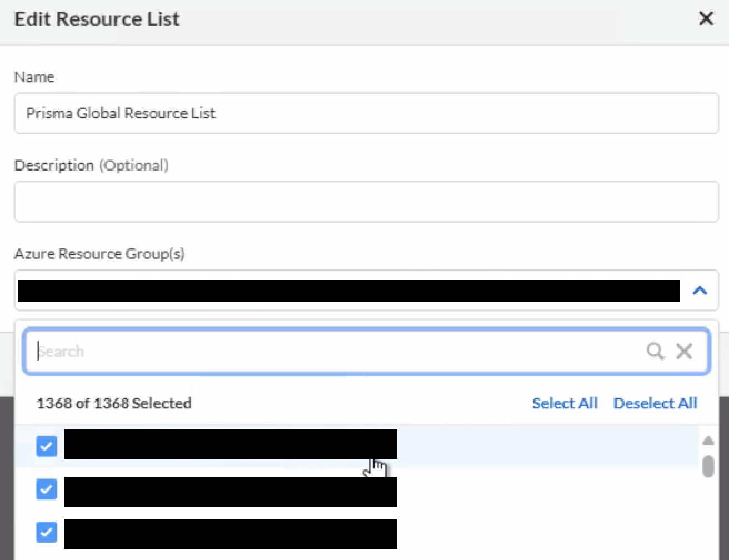Screen dimensions: 729x560
Task: Focus the Name field containing Prisma Global Resource List
Action: [366, 113]
